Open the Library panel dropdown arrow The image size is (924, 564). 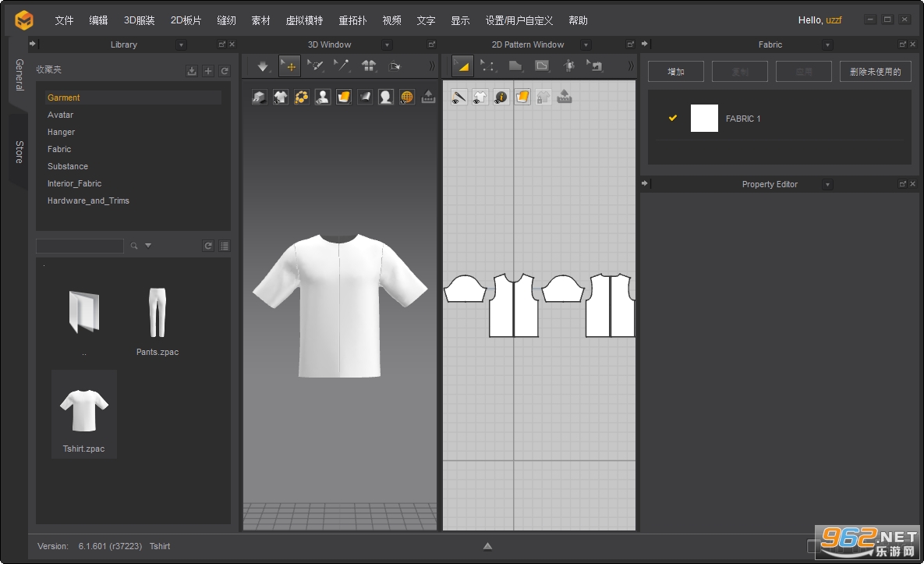(182, 44)
